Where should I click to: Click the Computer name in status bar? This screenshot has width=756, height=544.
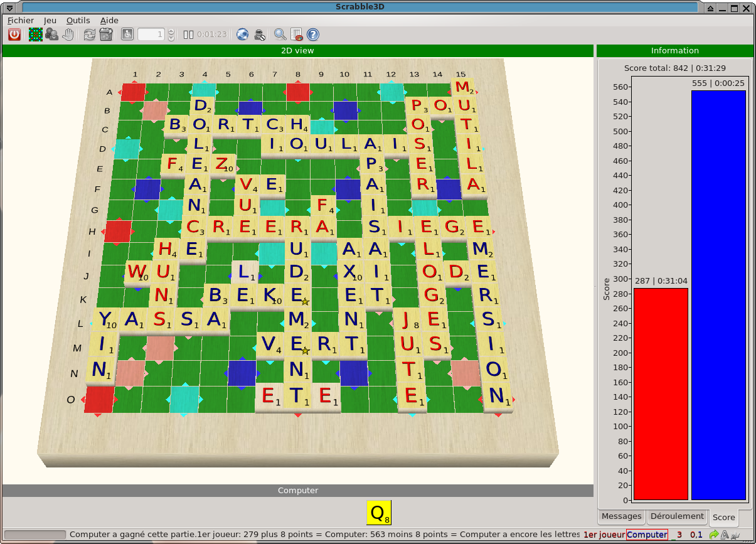(647, 535)
